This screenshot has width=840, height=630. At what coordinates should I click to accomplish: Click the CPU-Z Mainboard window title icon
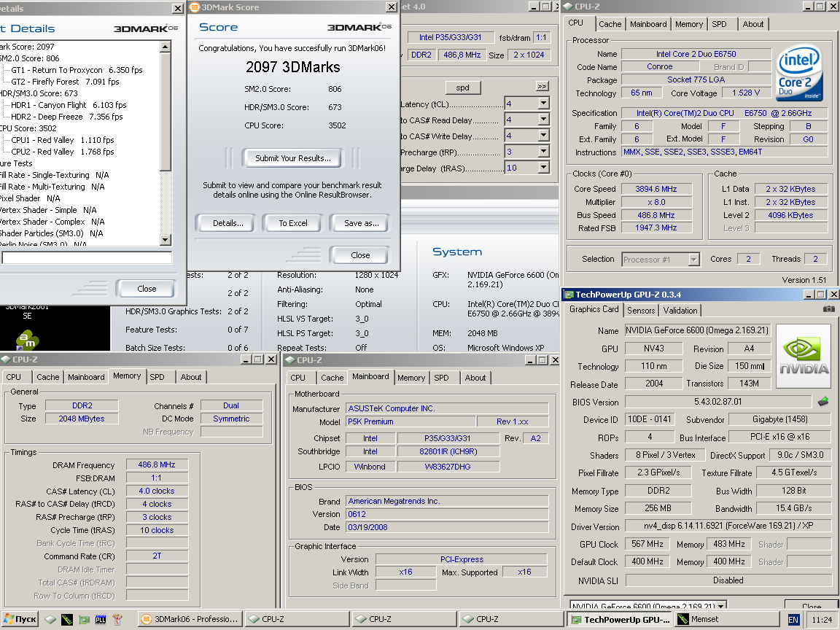point(289,360)
